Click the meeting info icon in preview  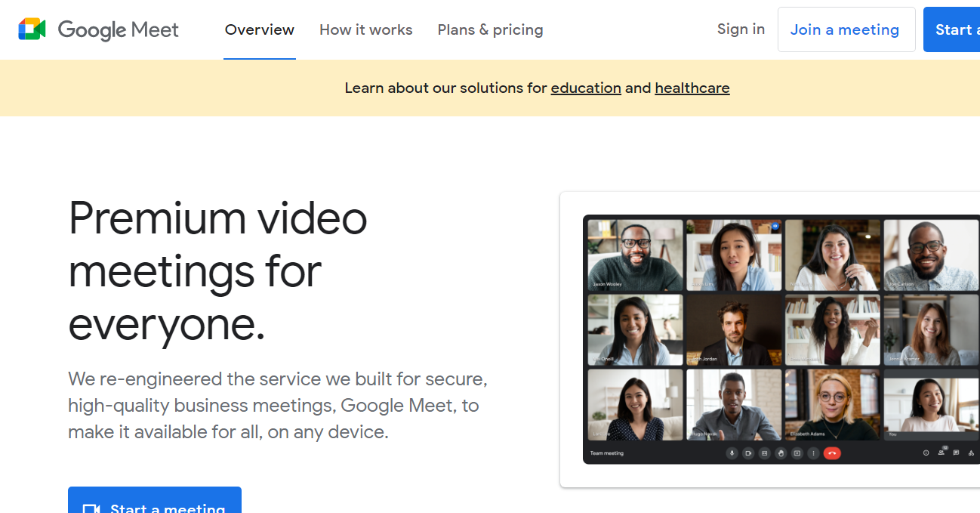click(926, 453)
